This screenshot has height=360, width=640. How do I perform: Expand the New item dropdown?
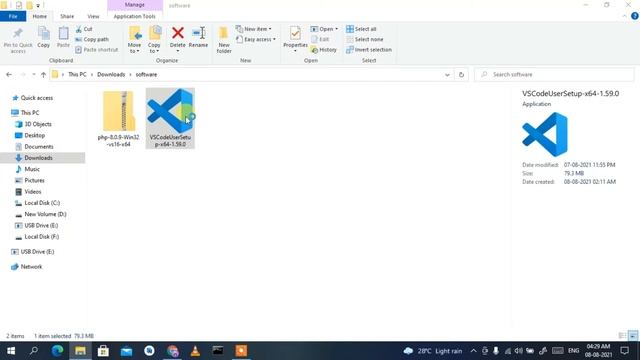(253, 29)
